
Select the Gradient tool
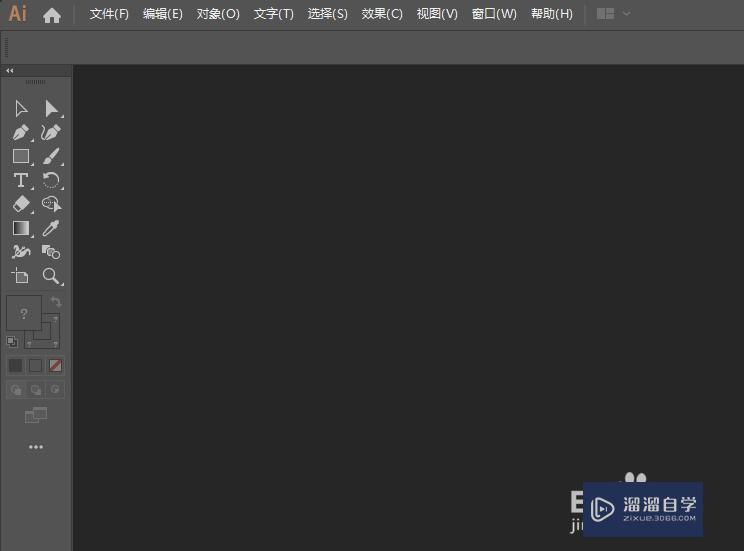[x=21, y=228]
